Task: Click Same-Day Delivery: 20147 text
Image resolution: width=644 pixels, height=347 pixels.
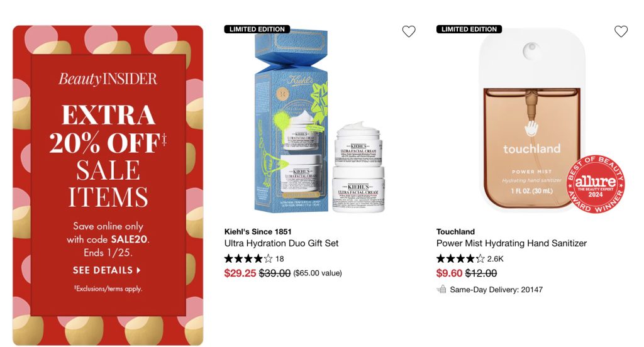Action: point(496,290)
